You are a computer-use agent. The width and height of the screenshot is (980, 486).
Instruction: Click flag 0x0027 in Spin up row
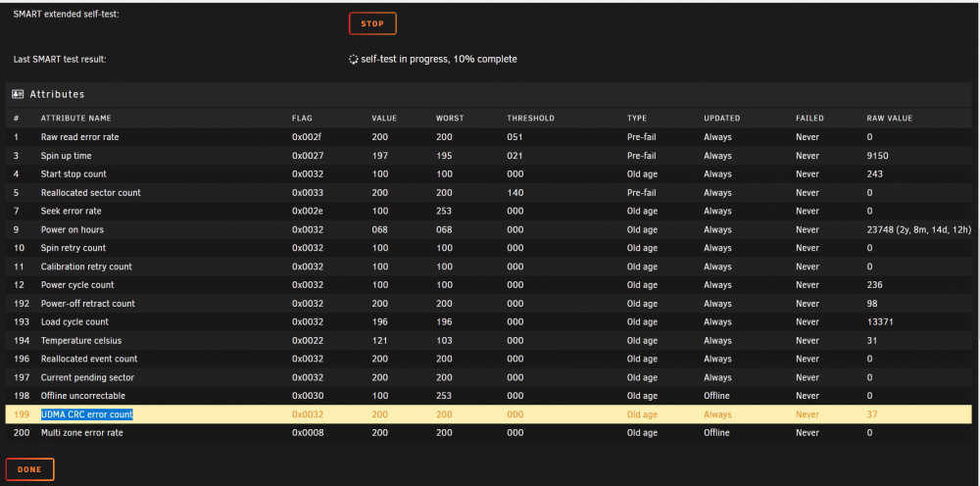point(308,156)
